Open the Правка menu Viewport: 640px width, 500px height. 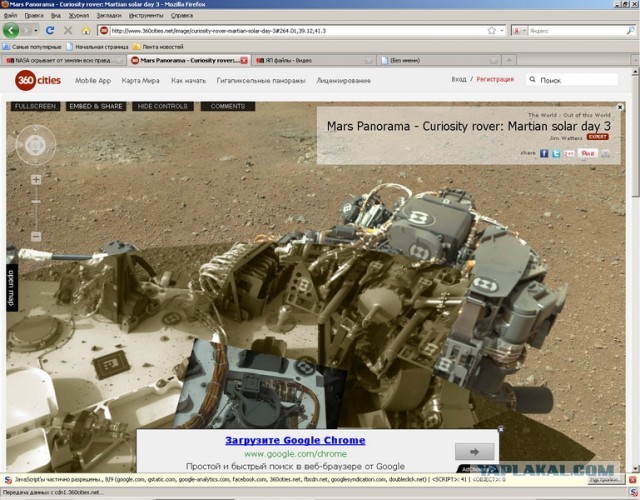34,16
